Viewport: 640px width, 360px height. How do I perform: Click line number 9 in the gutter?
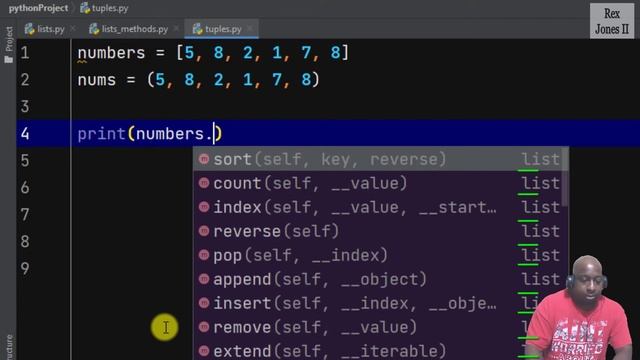(25, 268)
